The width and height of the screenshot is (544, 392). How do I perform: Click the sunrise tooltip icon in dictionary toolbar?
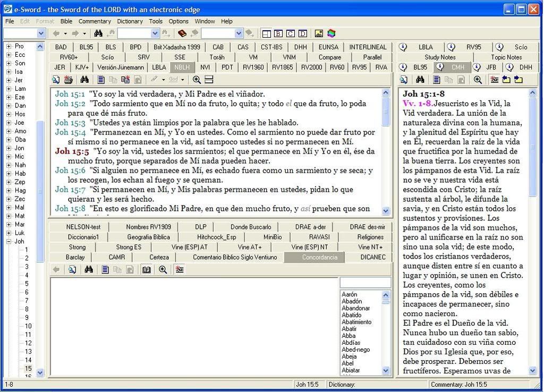tap(180, 269)
